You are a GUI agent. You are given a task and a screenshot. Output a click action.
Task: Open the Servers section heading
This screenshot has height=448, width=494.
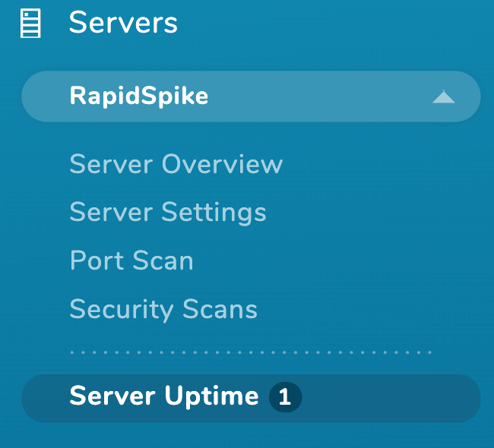pos(123,23)
